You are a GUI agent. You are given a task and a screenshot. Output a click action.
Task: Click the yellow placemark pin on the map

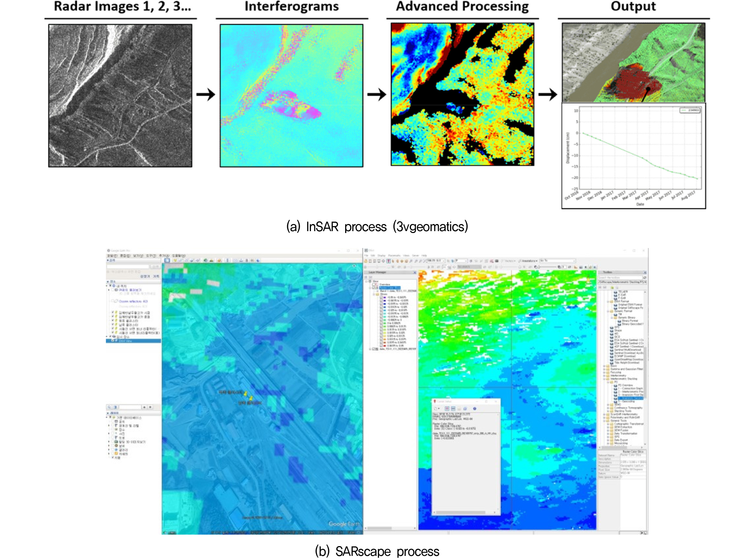click(x=246, y=394)
